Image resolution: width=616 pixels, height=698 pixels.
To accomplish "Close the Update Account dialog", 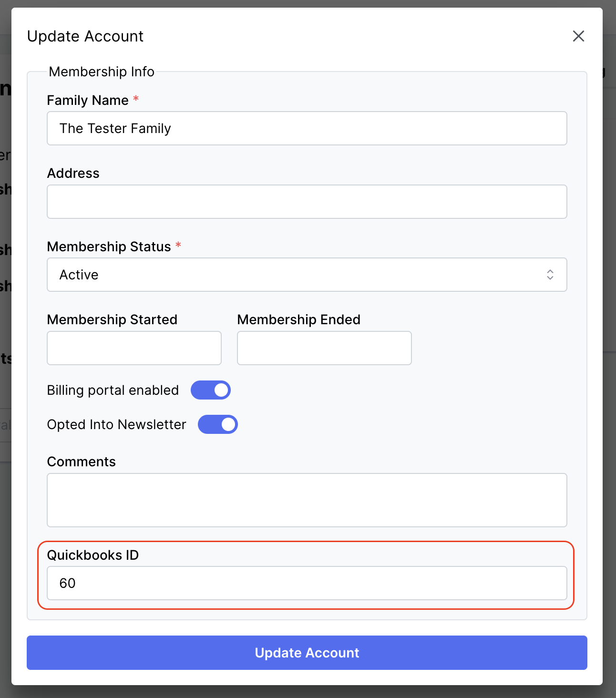I will point(578,36).
